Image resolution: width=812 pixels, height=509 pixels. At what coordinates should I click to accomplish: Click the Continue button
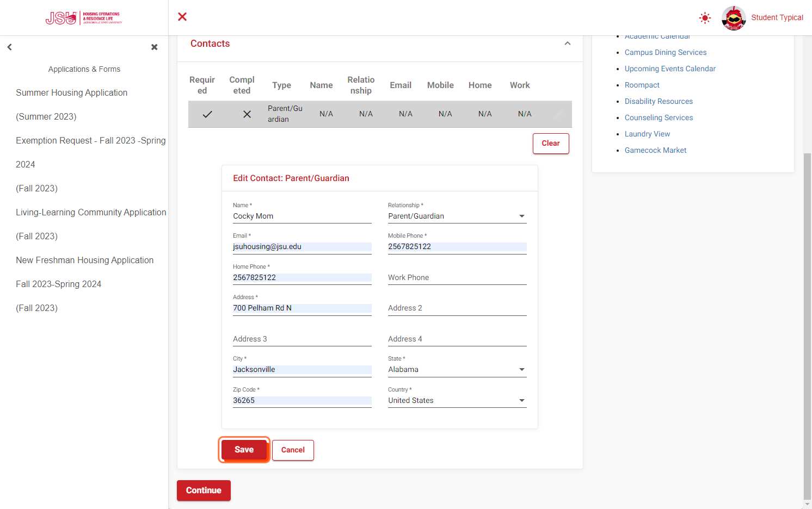pos(204,491)
